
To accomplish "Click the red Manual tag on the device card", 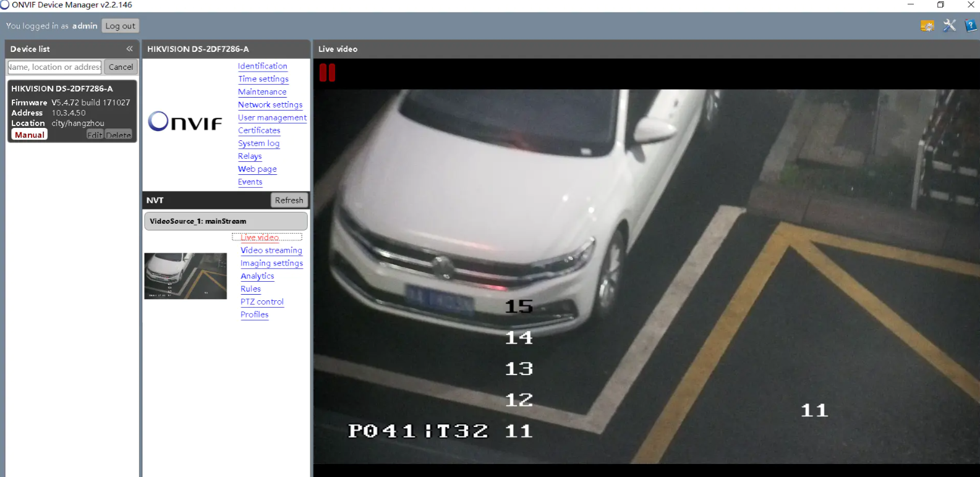I will (x=30, y=135).
